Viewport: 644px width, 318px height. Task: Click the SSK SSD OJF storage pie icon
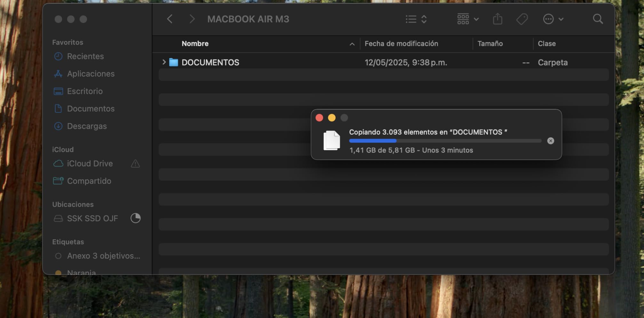(135, 218)
